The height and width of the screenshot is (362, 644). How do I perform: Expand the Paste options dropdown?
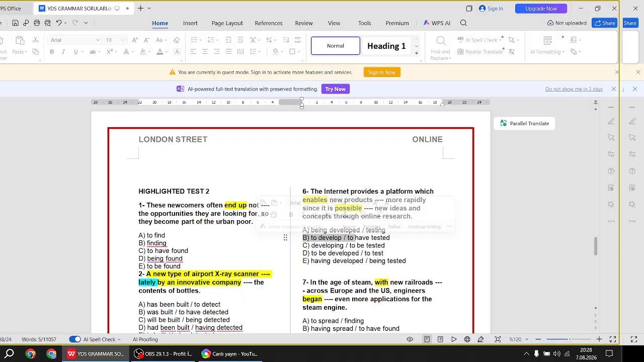point(27,52)
